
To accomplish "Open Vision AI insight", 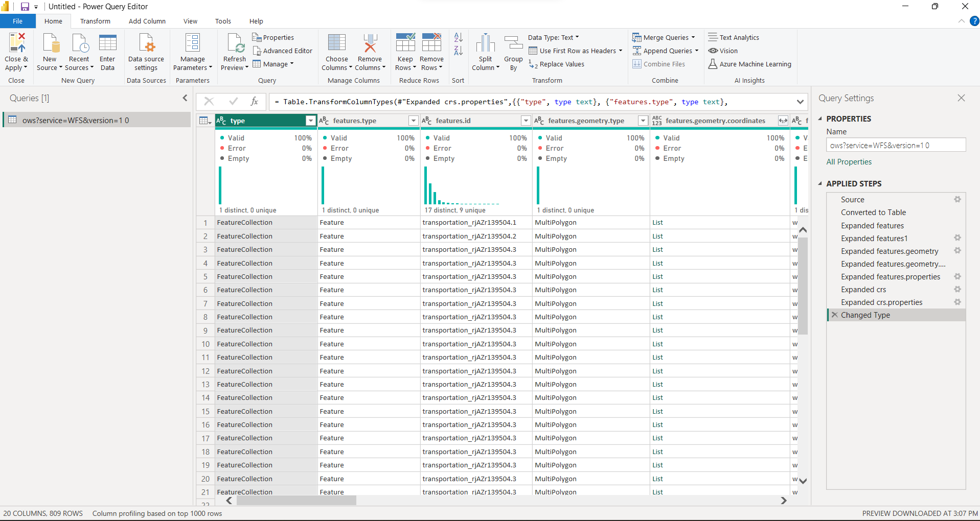I will pyautogui.click(x=723, y=51).
